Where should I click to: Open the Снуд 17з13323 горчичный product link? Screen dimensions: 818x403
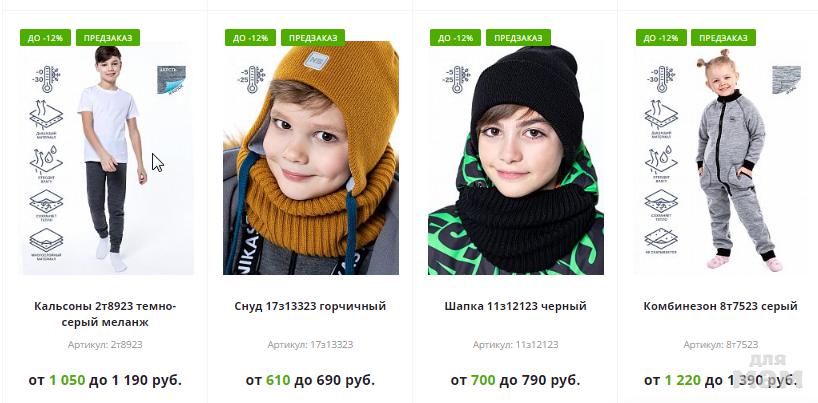(310, 306)
